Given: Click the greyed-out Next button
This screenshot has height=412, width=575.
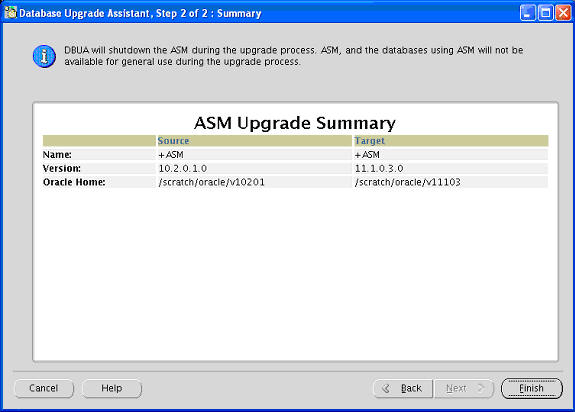Looking at the screenshot, I should (464, 388).
